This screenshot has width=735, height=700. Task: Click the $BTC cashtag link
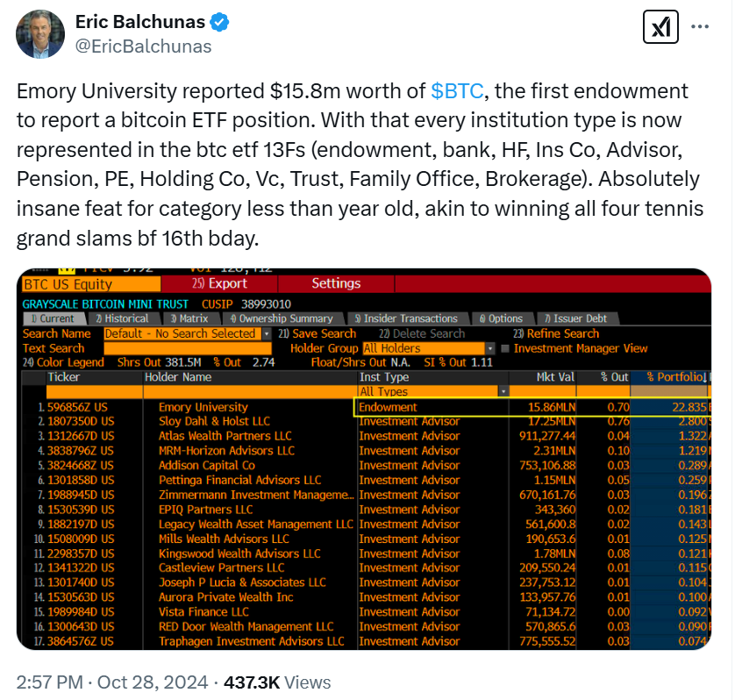pyautogui.click(x=456, y=90)
